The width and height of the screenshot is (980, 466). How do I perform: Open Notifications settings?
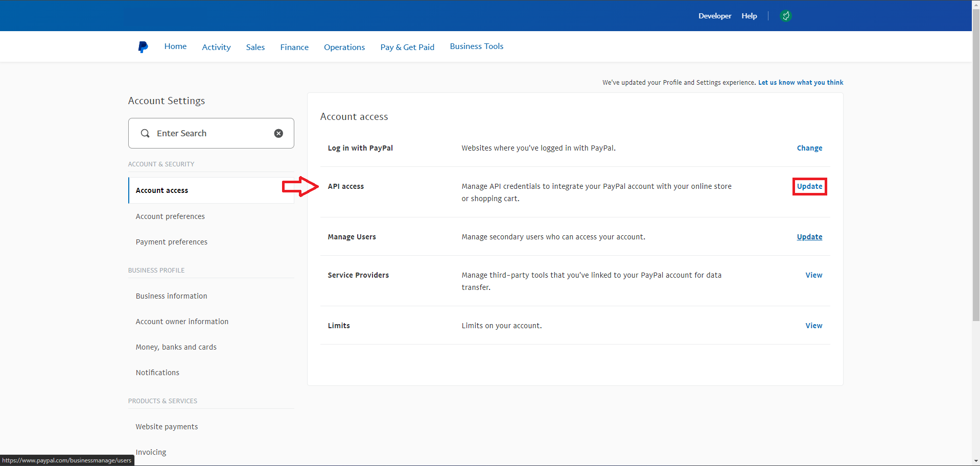point(157,373)
